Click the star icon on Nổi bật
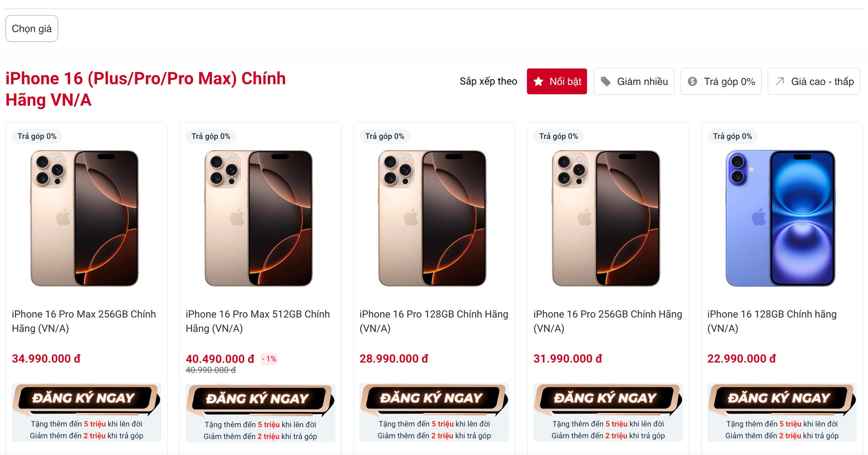 [538, 82]
